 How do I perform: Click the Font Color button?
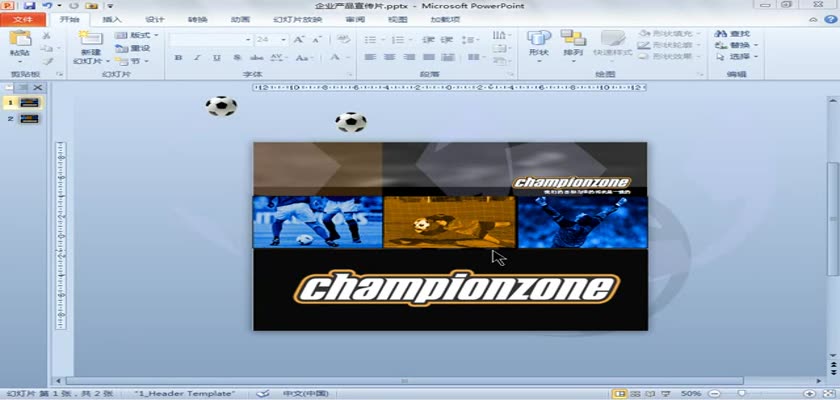pos(334,57)
